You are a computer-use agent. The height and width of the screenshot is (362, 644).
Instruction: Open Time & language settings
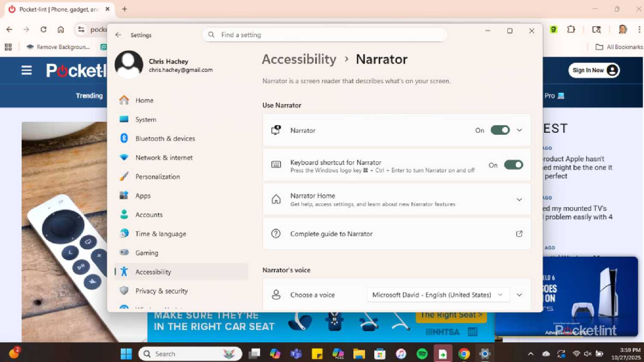(x=161, y=234)
